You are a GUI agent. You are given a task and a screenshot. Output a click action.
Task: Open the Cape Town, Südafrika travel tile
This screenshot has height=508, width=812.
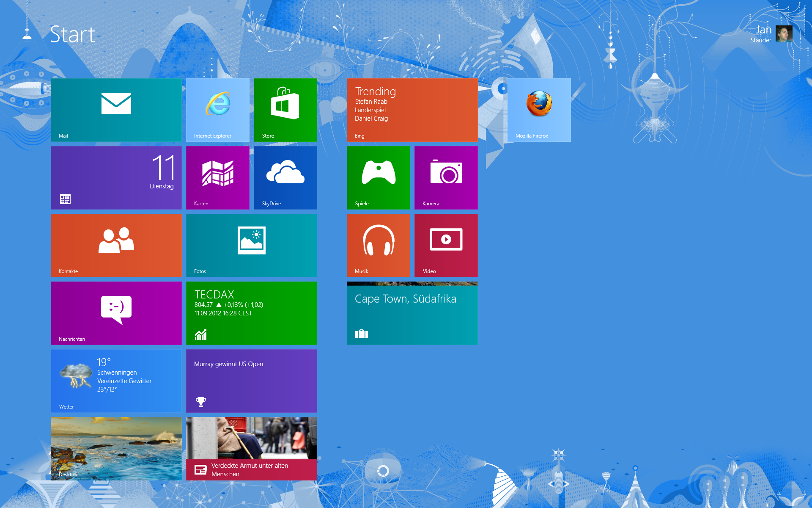412,313
